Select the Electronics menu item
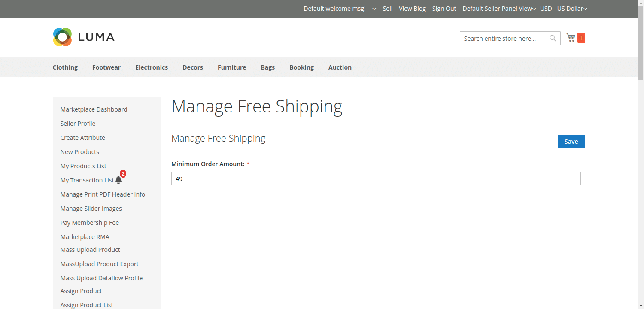The height and width of the screenshot is (309, 644). tap(152, 67)
